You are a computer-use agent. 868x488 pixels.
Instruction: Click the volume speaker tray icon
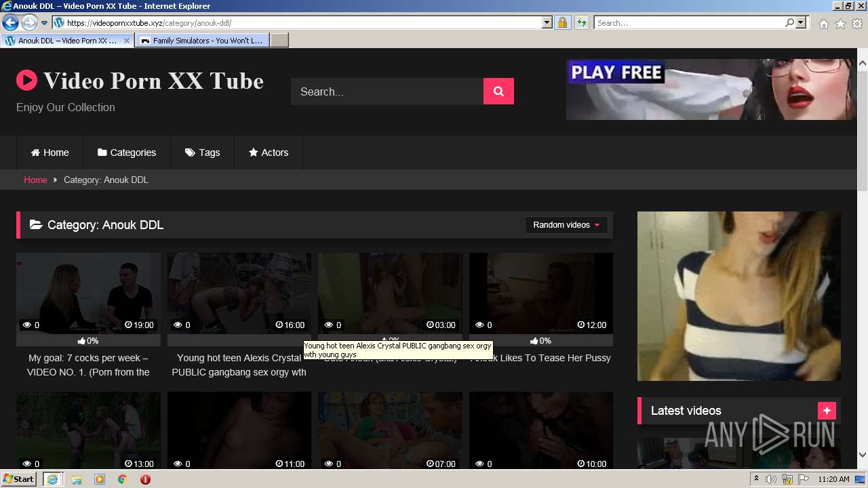pyautogui.click(x=771, y=479)
